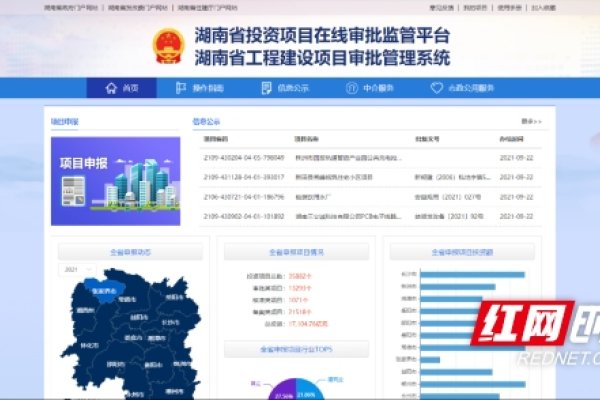
Task: Click the home icon in navigation bar
Action: tap(111, 88)
